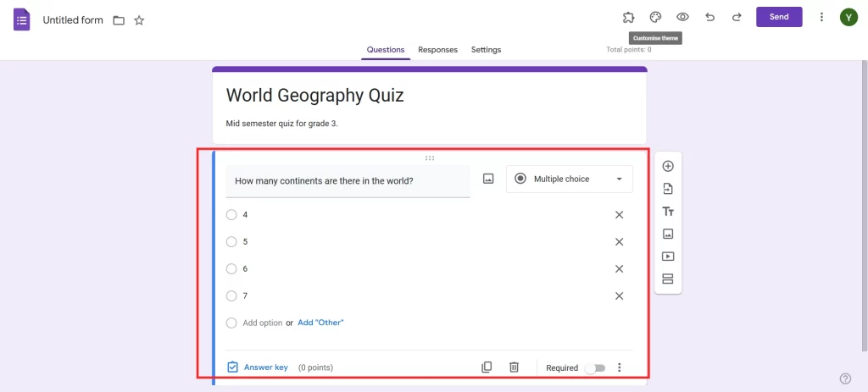Click the Add question plus icon
The image size is (868, 392).
click(668, 166)
